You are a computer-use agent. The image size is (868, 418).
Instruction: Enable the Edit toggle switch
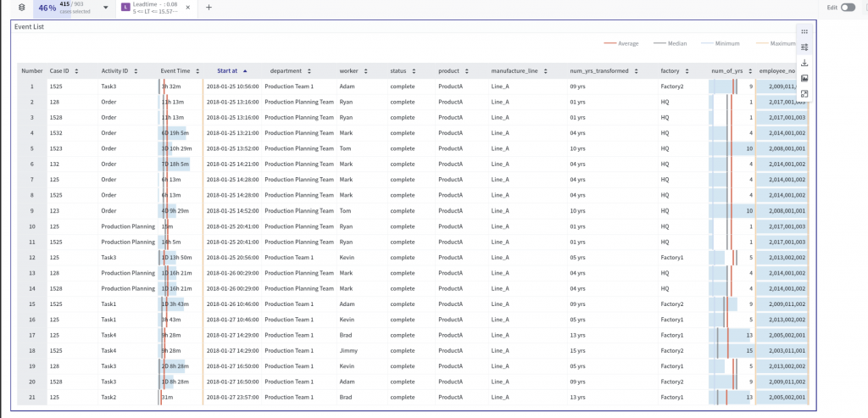pos(848,8)
